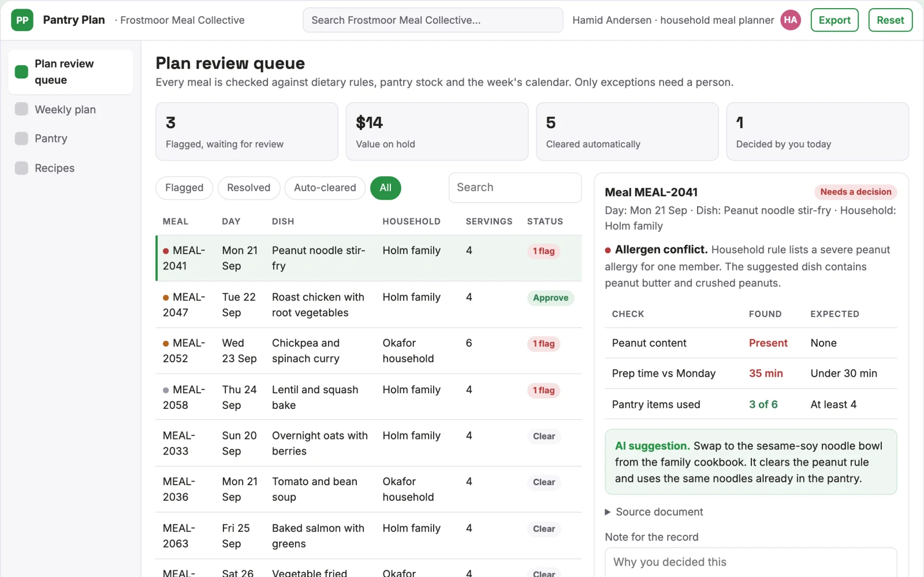Select the MEAL-2041 Peanut noodle stir-fry row
Screen dimensions: 924x577
pos(369,258)
